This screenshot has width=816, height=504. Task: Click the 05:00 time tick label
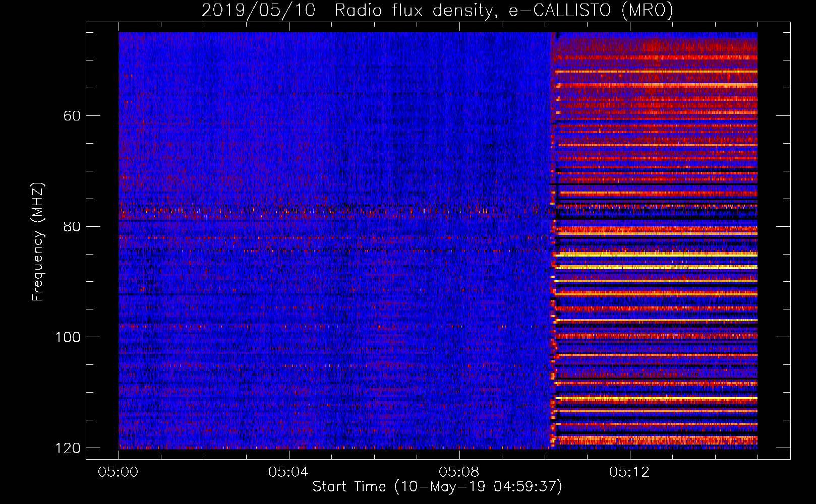(119, 472)
